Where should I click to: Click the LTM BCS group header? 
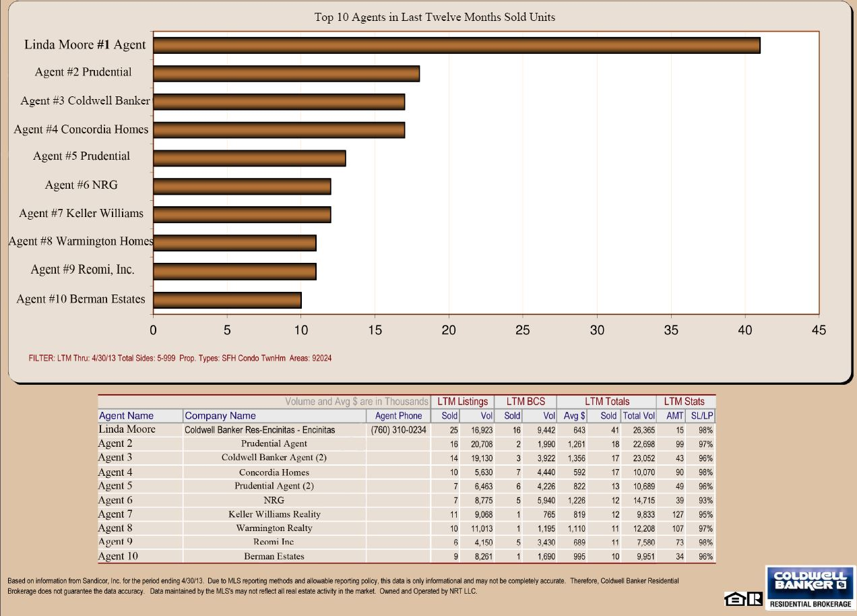pos(526,401)
